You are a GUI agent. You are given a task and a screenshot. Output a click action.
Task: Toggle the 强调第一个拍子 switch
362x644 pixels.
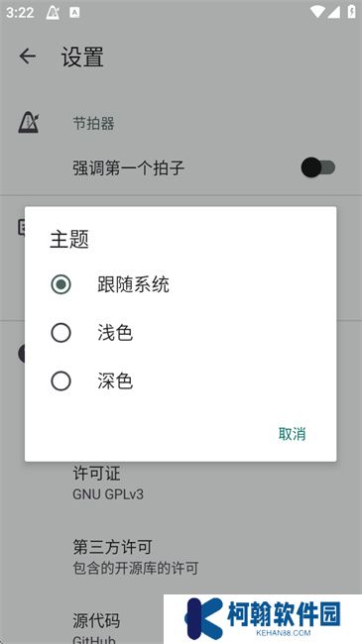pos(318,167)
